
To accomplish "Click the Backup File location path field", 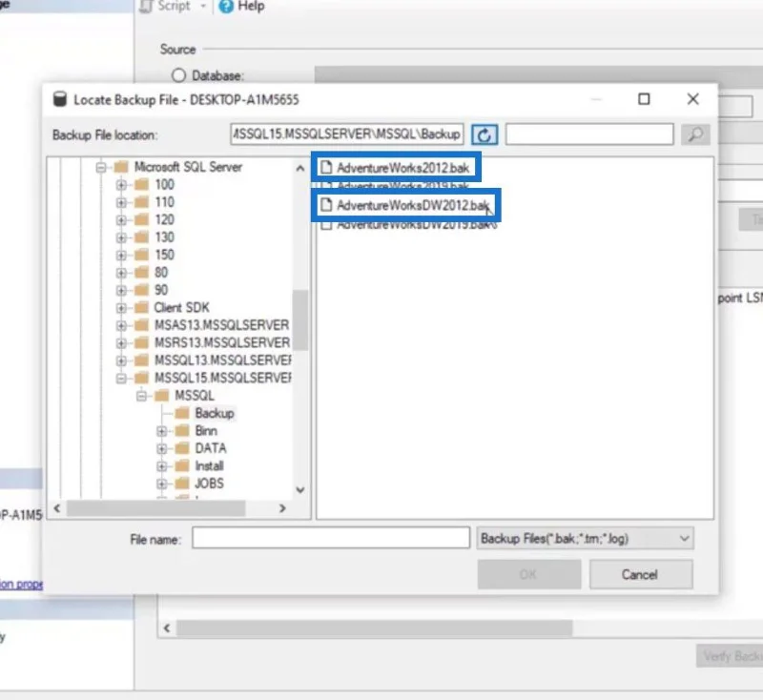I will [x=347, y=134].
